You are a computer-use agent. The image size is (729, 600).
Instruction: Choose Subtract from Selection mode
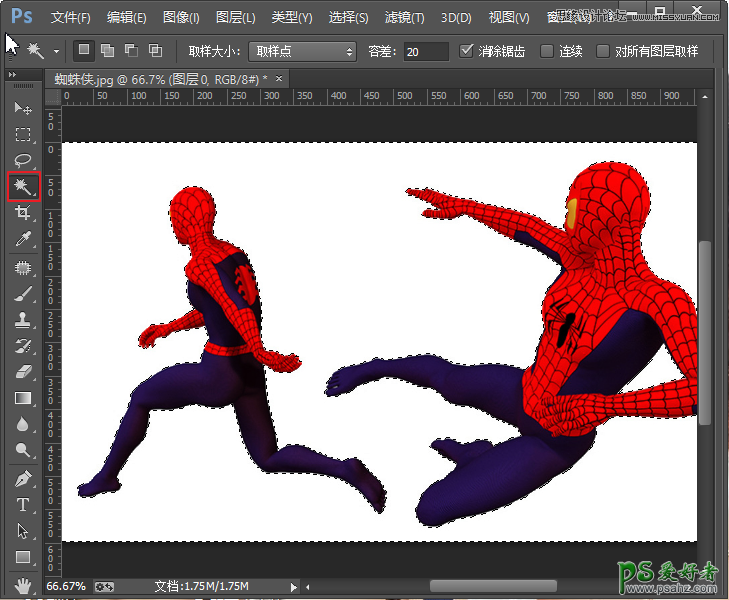pos(132,50)
